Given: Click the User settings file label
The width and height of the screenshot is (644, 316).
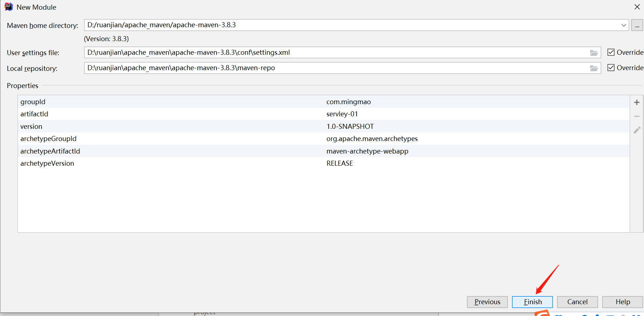Looking at the screenshot, I should pyautogui.click(x=33, y=53).
